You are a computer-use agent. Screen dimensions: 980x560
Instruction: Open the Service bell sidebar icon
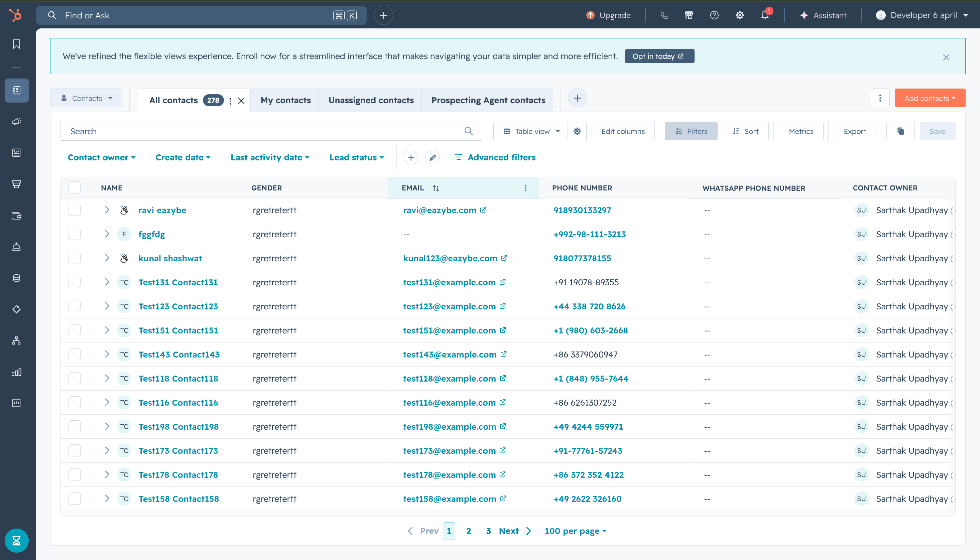coord(16,247)
